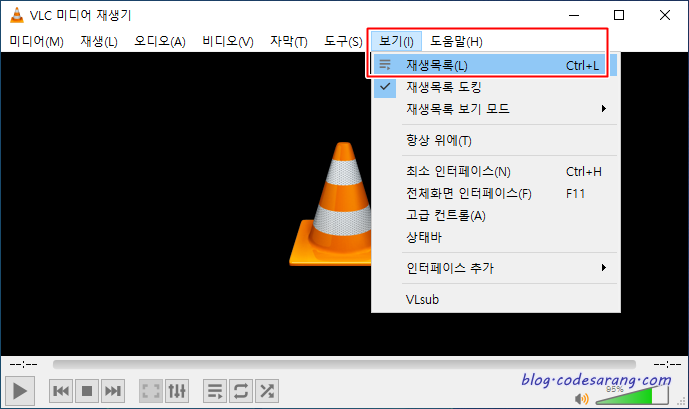Uncheck 재생목록 도킹 option
This screenshot has width=689, height=409.
[x=496, y=87]
